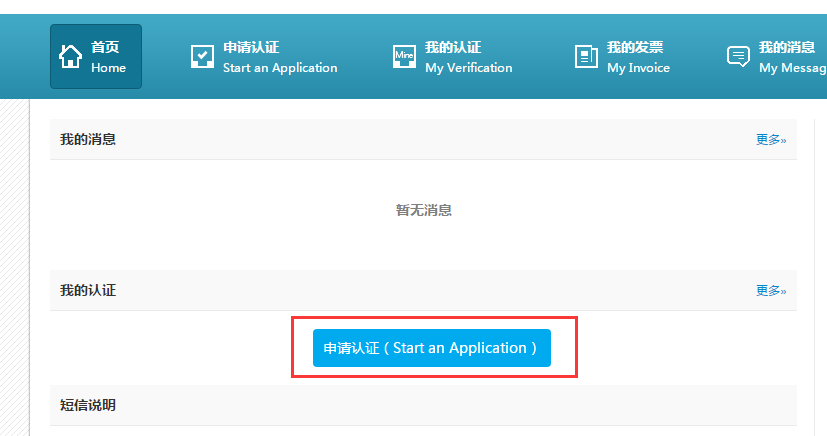Image resolution: width=827 pixels, height=436 pixels.
Task: Click the house icon in navigation bar
Action: pyautogui.click(x=70, y=57)
